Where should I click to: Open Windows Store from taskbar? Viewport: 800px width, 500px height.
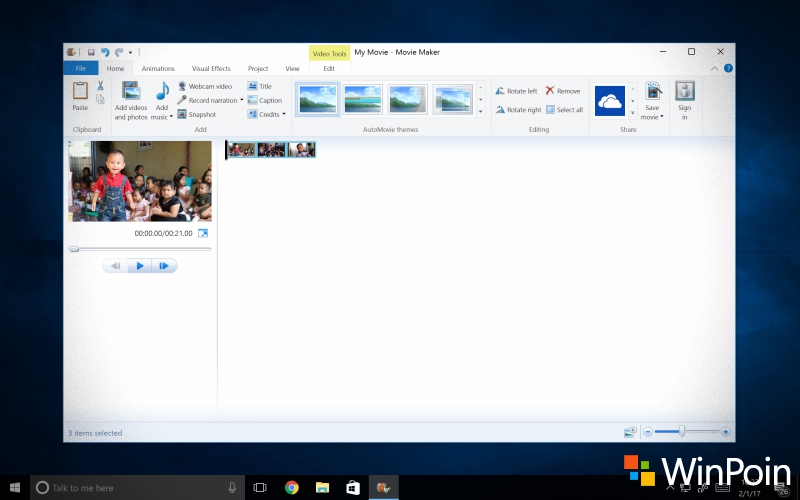click(353, 488)
